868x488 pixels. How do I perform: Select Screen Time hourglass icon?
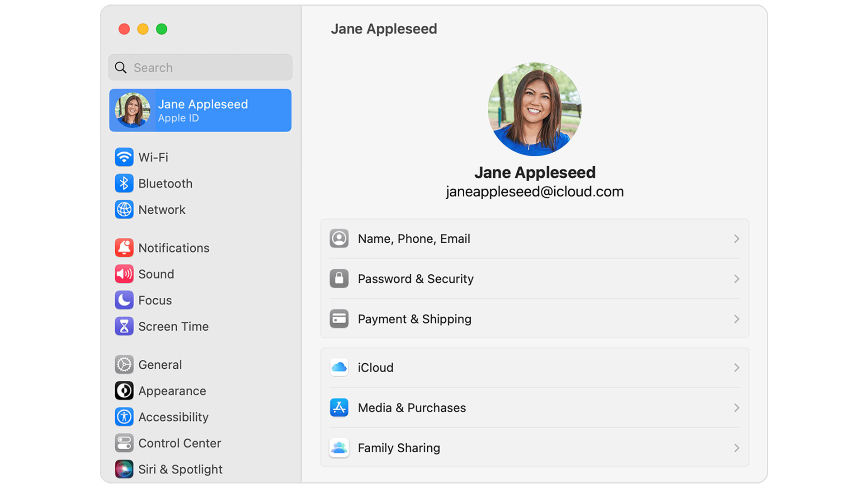pyautogui.click(x=124, y=326)
